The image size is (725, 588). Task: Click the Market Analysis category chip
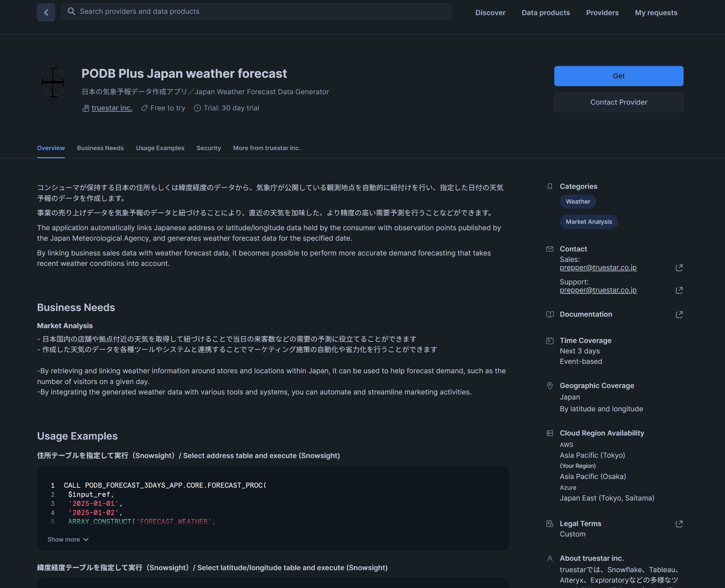pyautogui.click(x=589, y=222)
